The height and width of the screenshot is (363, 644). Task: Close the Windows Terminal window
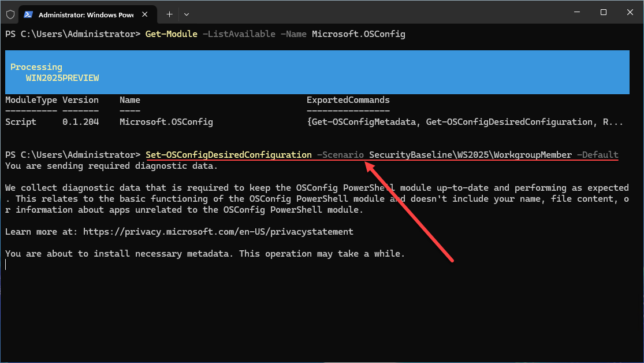tap(630, 12)
